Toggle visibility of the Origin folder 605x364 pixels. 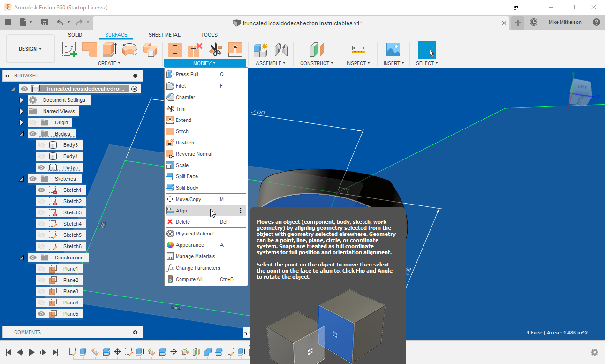pyautogui.click(x=33, y=122)
